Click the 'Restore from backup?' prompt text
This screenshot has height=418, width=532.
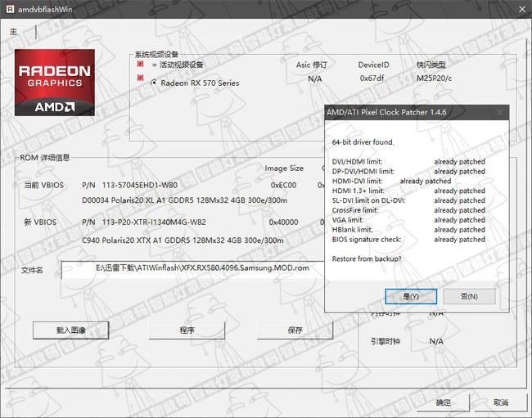pos(367,258)
